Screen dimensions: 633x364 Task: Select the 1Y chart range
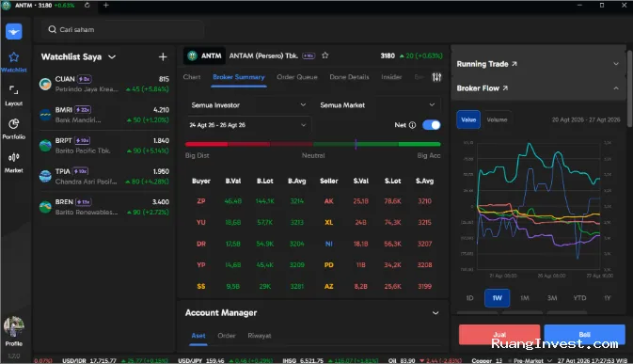[x=608, y=298]
